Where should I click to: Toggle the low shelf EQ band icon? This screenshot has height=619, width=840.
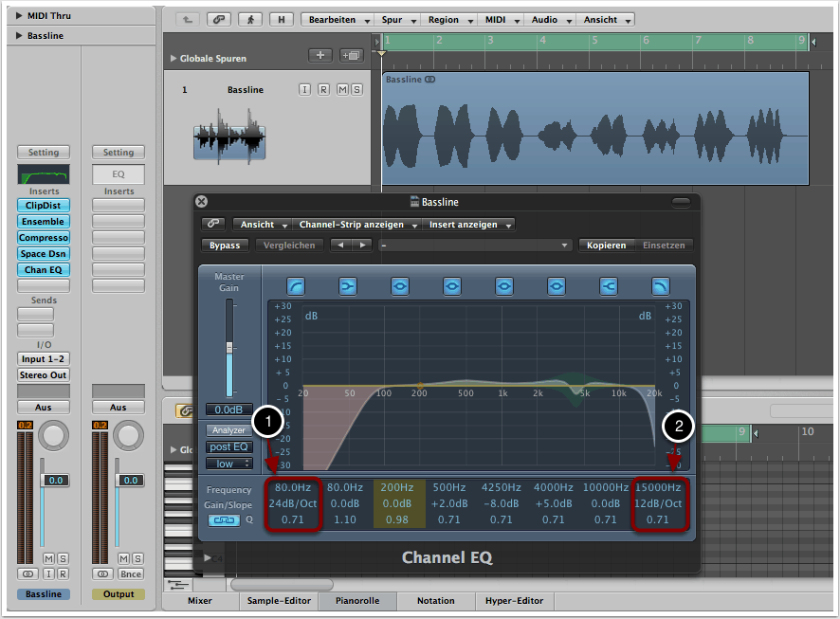click(349, 285)
